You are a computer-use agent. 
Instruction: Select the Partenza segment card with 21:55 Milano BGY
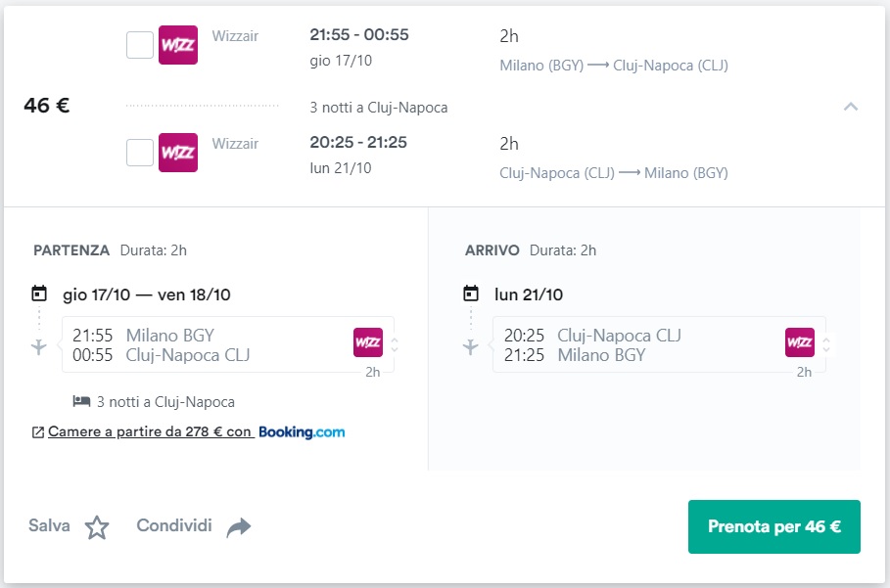tap(227, 344)
